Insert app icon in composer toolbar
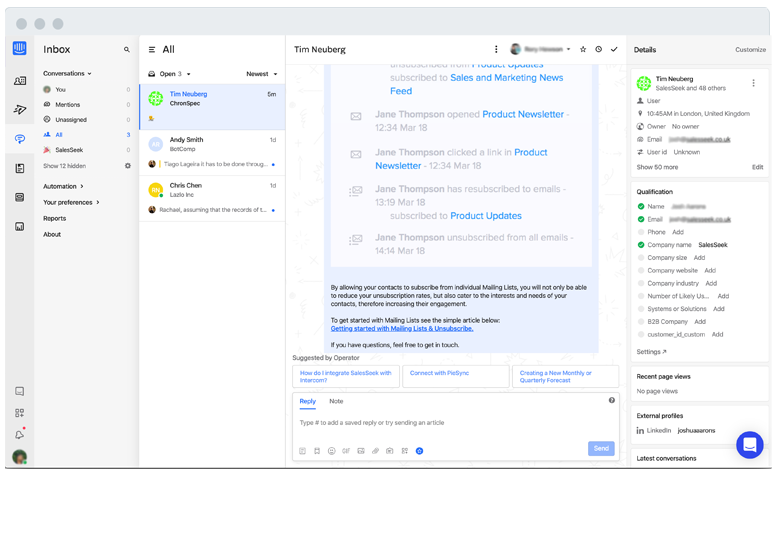Screen dimensions: 777x533 coord(405,451)
